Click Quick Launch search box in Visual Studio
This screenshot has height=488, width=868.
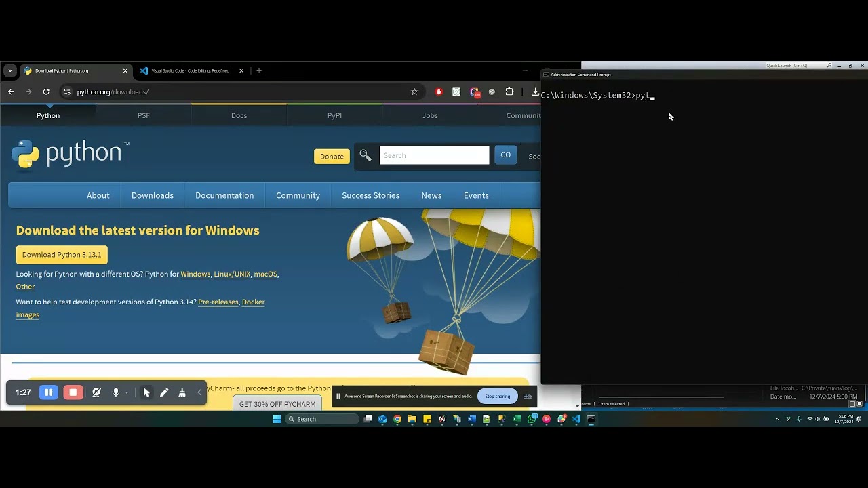tap(799, 66)
